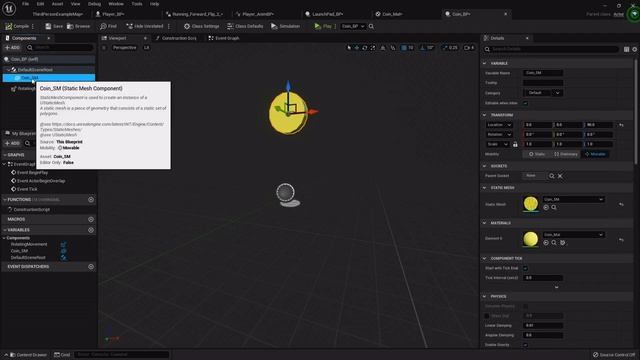Collapse the Variables section

5,230
